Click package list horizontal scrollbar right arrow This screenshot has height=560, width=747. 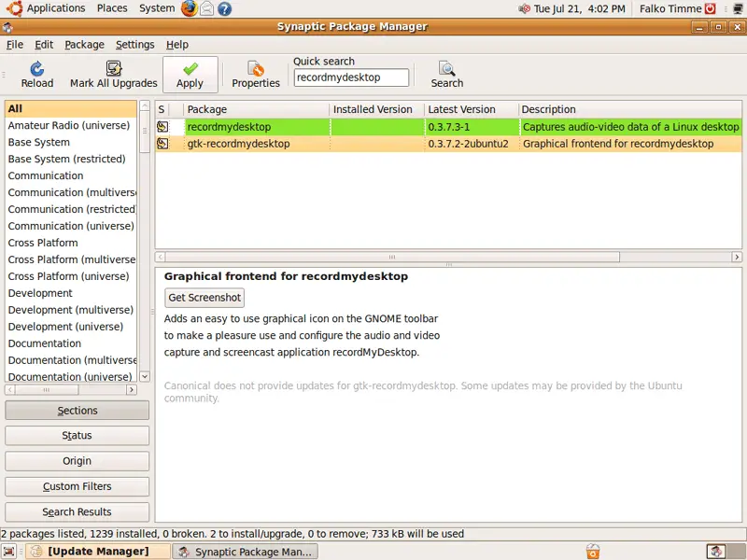737,257
